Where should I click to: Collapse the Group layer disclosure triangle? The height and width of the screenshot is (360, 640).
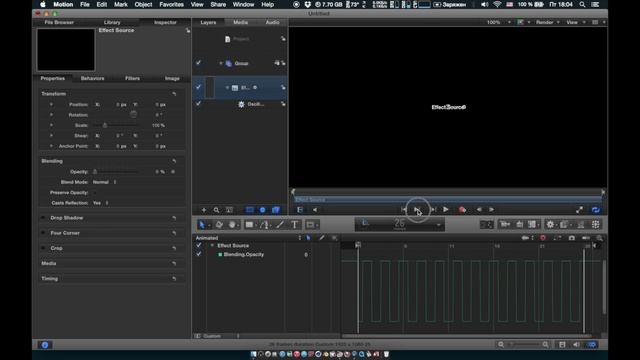coord(221,63)
